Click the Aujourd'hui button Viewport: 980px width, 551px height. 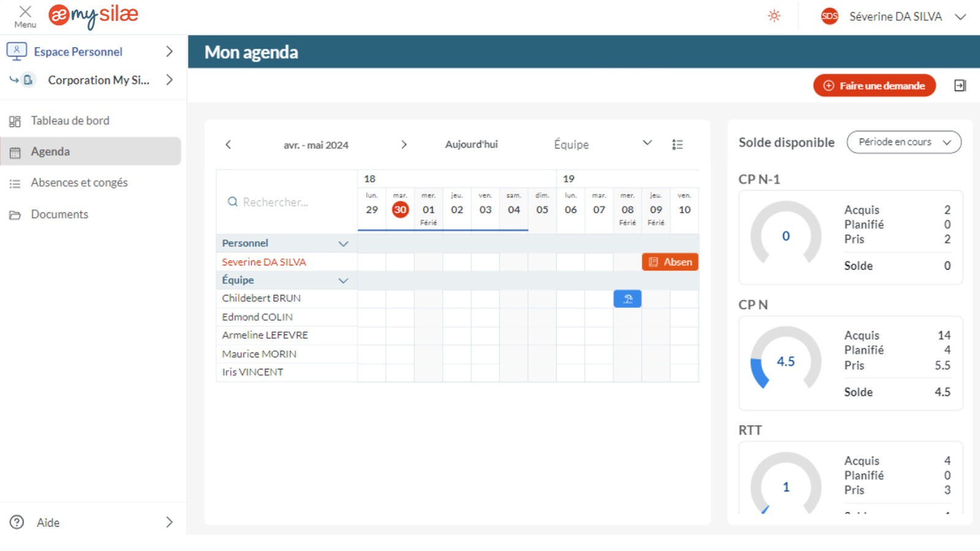click(x=471, y=144)
